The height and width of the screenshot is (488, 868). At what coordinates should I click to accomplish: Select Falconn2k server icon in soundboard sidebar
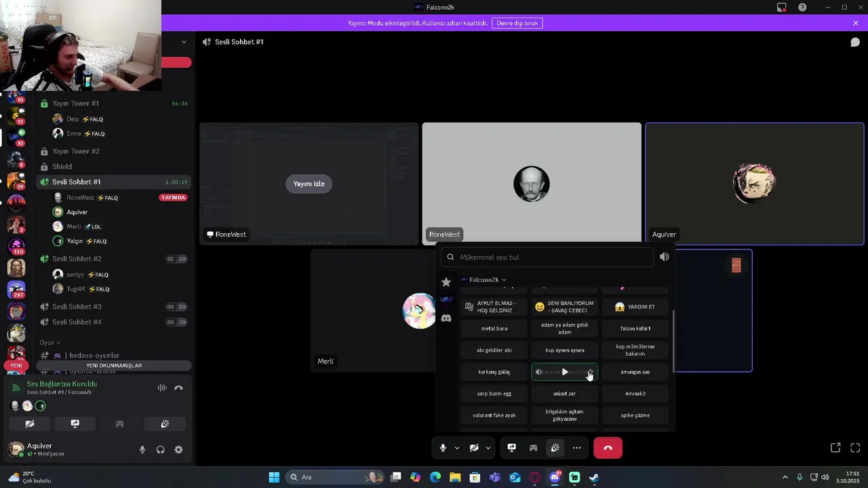(446, 300)
